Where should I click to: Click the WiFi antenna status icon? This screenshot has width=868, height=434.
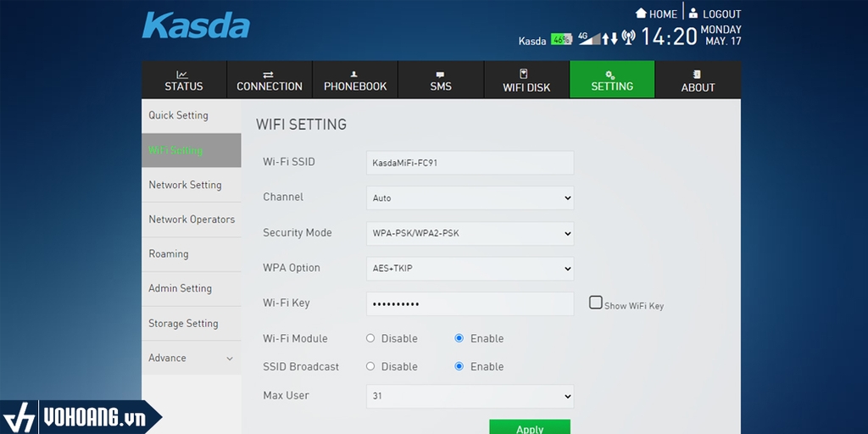pos(628,37)
